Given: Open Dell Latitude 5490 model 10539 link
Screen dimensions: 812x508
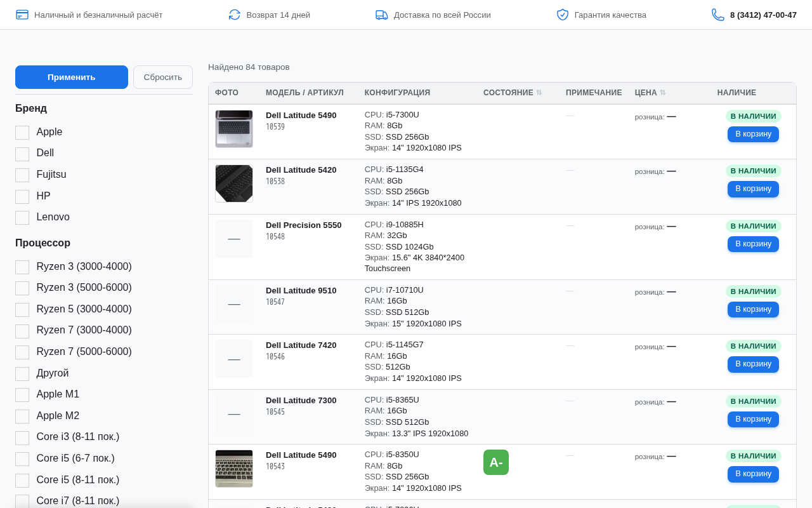Looking at the screenshot, I should point(301,116).
